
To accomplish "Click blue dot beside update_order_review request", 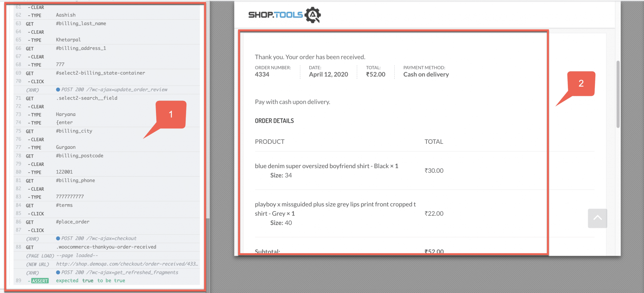I will [x=58, y=89].
